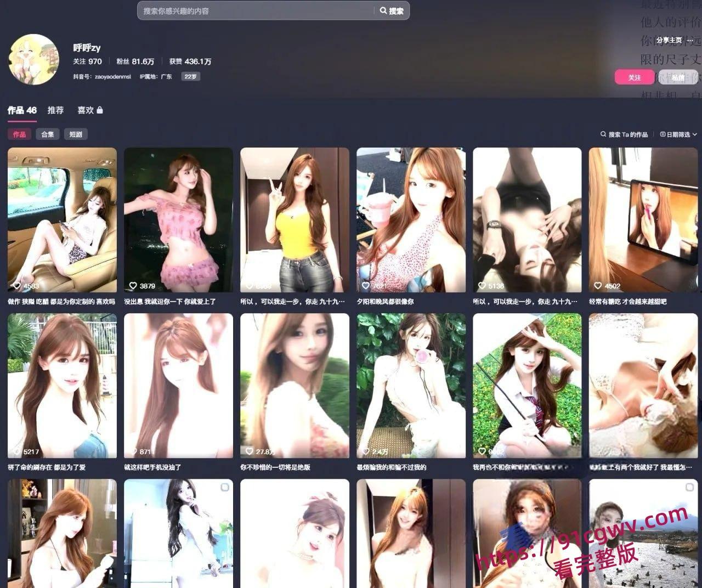Click the heart icon showing 4502 likes
The image size is (702, 588).
coord(598,286)
